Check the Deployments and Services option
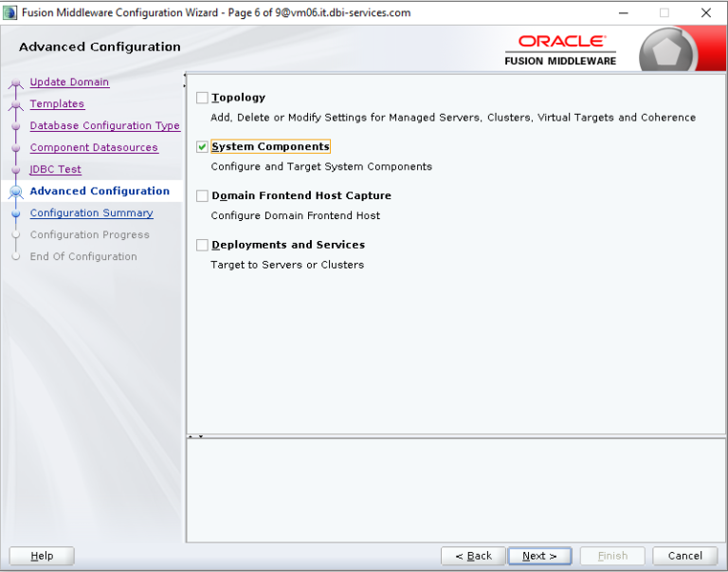The height and width of the screenshot is (572, 728). click(x=202, y=246)
